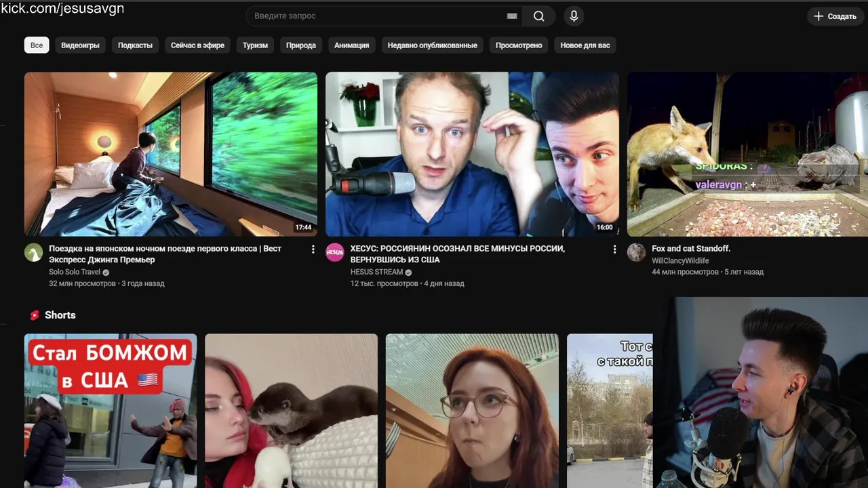Open the on-screen keyboard icon in search box

[x=512, y=16]
